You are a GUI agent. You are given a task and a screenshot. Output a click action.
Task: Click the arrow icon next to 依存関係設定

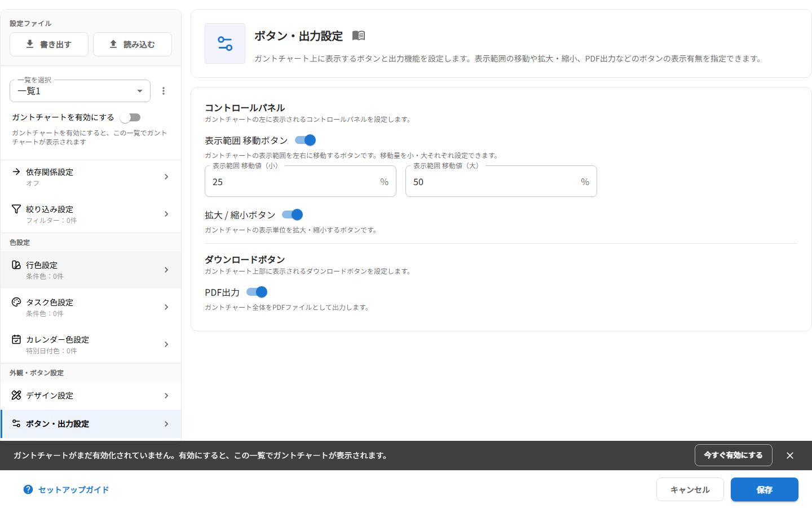16,172
